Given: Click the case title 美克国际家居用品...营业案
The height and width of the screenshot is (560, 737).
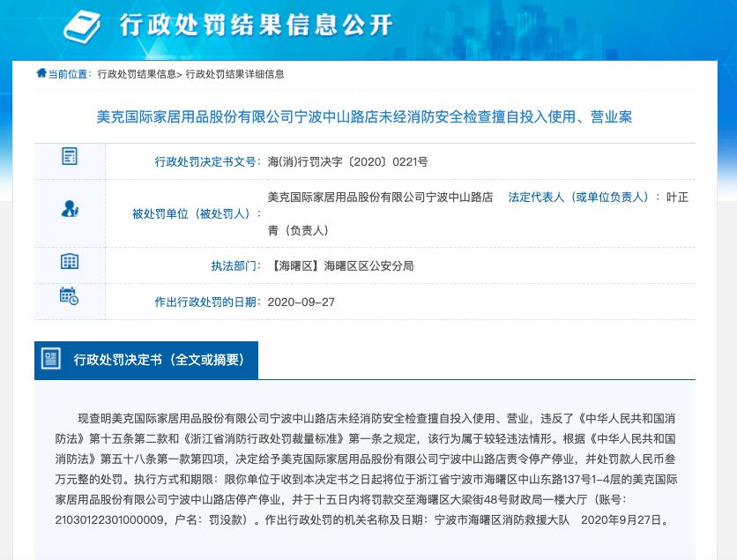Looking at the screenshot, I should [x=364, y=116].
